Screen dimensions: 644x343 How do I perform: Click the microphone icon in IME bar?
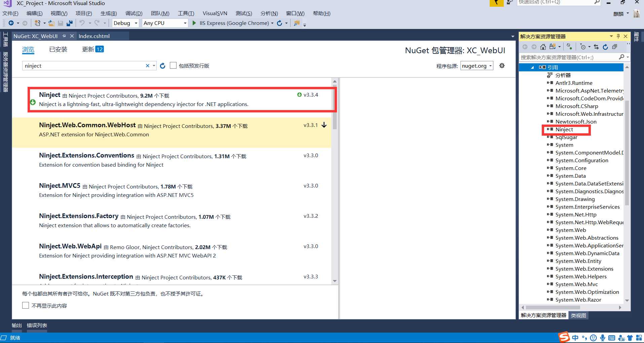[x=603, y=338]
